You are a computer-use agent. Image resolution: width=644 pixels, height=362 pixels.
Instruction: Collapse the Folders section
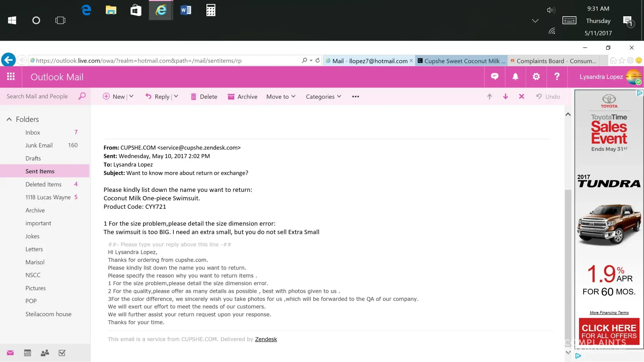click(x=9, y=119)
